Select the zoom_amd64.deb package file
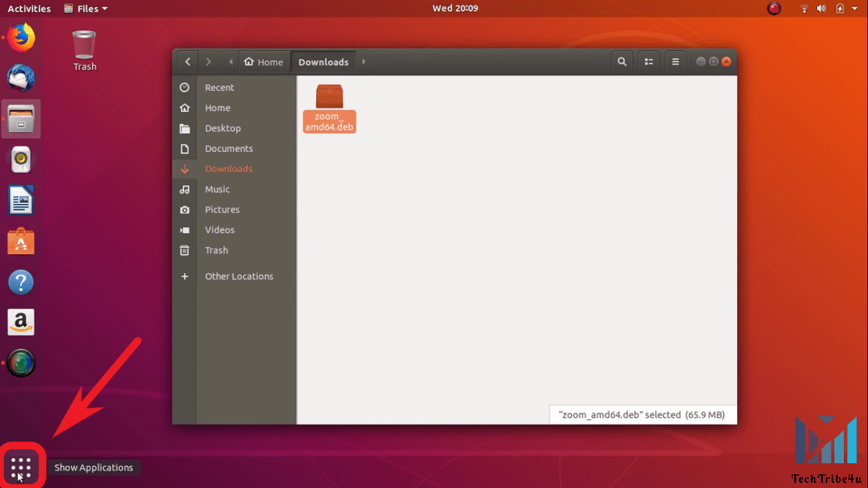Image resolution: width=868 pixels, height=488 pixels. (329, 108)
